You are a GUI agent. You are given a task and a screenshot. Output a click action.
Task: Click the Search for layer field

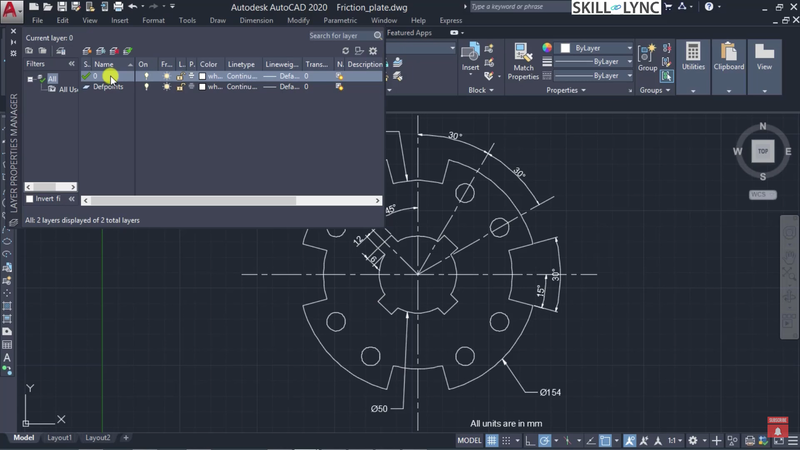[338, 36]
